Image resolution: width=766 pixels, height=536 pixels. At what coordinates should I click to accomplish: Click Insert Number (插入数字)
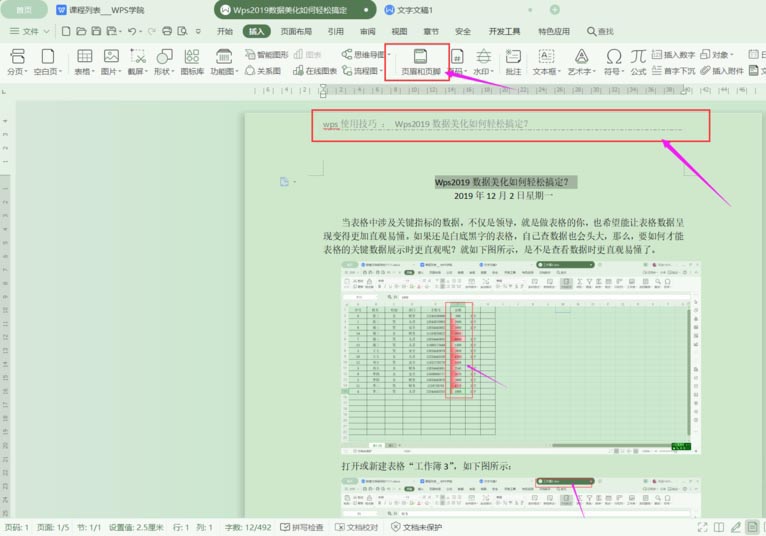pos(673,54)
